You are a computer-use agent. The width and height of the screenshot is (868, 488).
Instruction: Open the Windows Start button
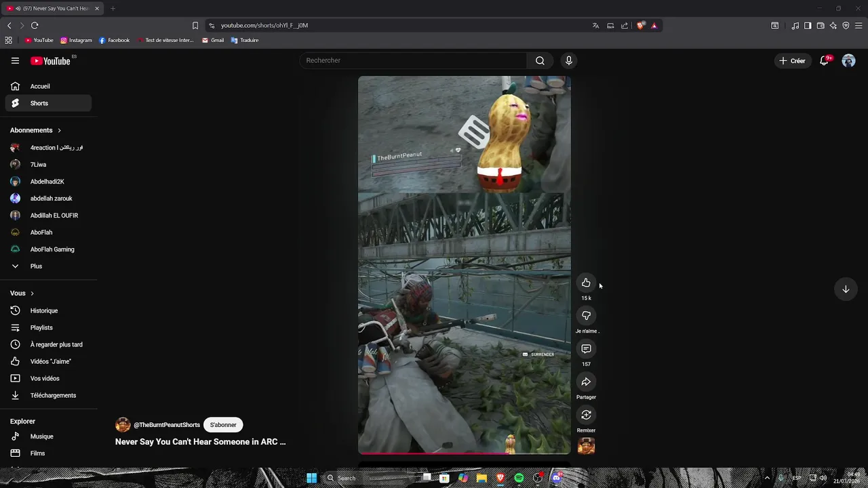[x=311, y=478]
